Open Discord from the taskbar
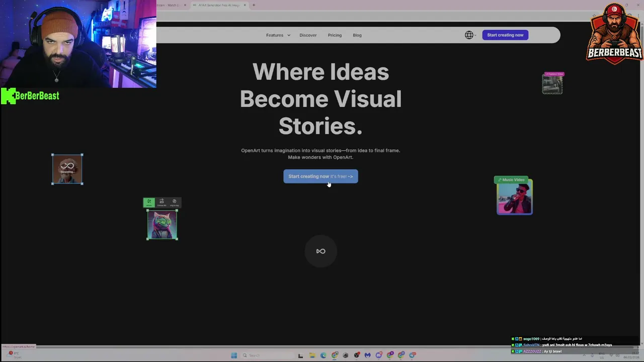The width and height of the screenshot is (644, 362). [x=379, y=355]
